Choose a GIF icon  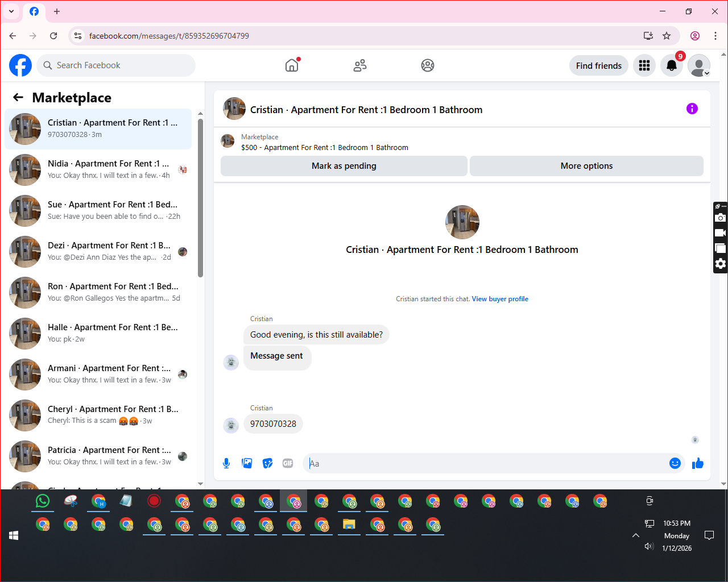[288, 463]
